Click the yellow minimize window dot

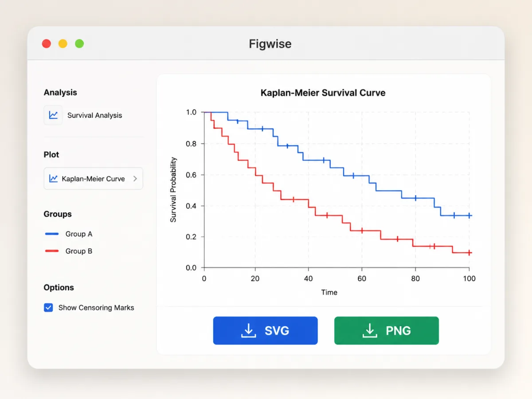(63, 43)
